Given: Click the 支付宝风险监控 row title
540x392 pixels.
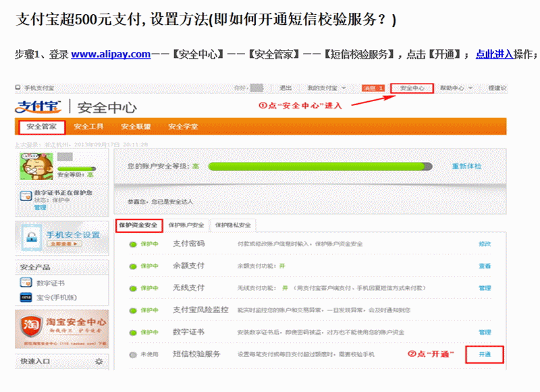Looking at the screenshot, I should coord(200,310).
